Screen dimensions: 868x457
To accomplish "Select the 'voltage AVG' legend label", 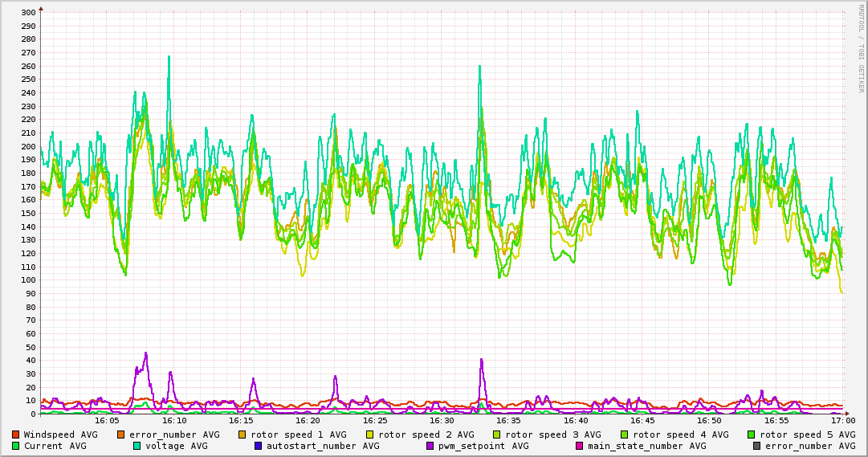I will (x=177, y=447).
